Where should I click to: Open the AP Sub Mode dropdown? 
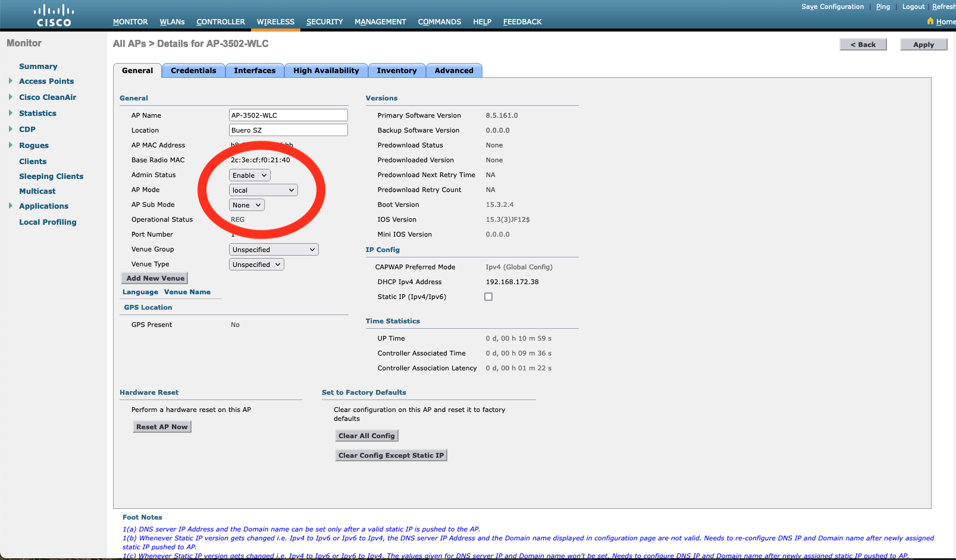tap(247, 205)
